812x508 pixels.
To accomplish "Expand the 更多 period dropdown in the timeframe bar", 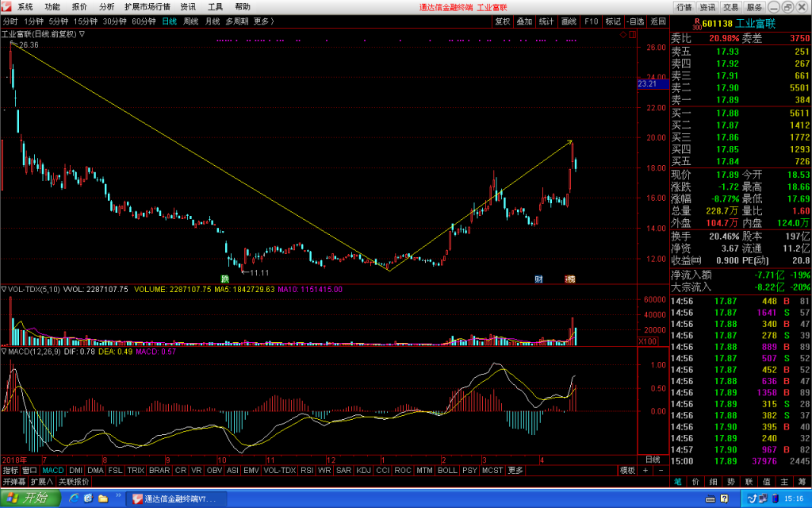I will (263, 21).
